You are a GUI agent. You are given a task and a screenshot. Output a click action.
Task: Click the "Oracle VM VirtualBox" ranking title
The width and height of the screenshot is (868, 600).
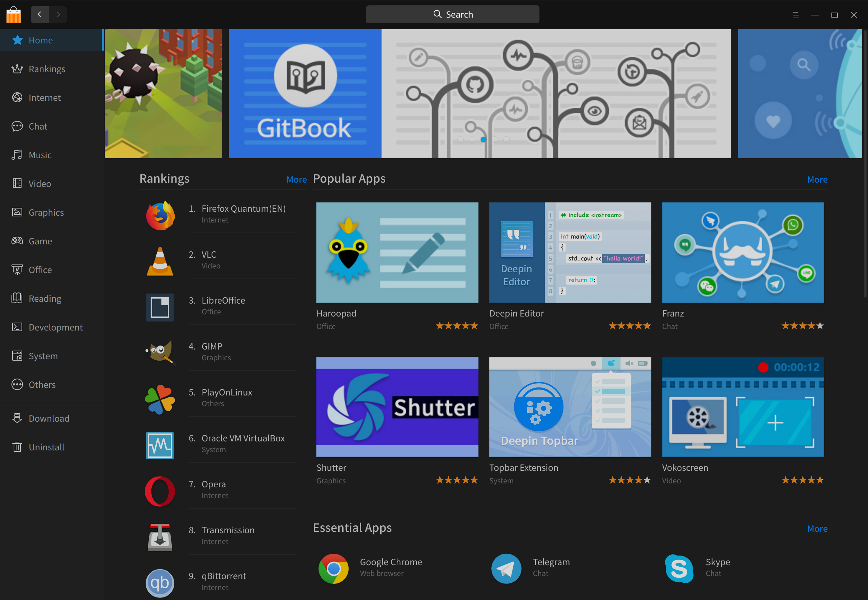(243, 439)
